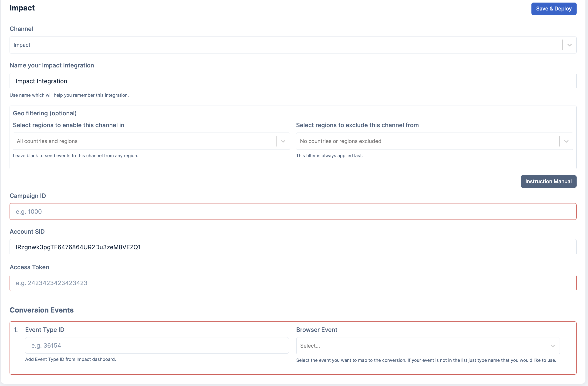
Task: Focus the Campaign ID input field
Action: click(x=293, y=212)
